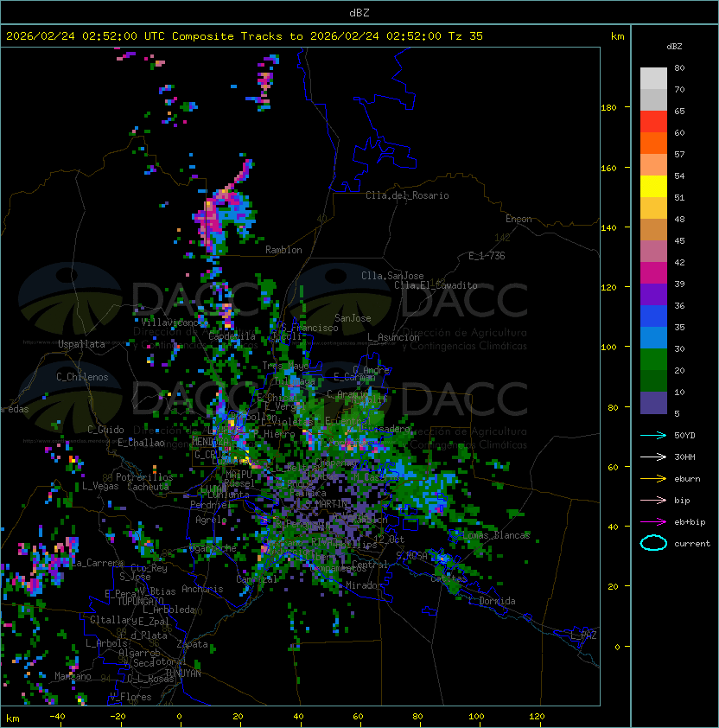The width and height of the screenshot is (719, 728).
Task: Click the 'Carrizal' map label
Action: point(257,579)
